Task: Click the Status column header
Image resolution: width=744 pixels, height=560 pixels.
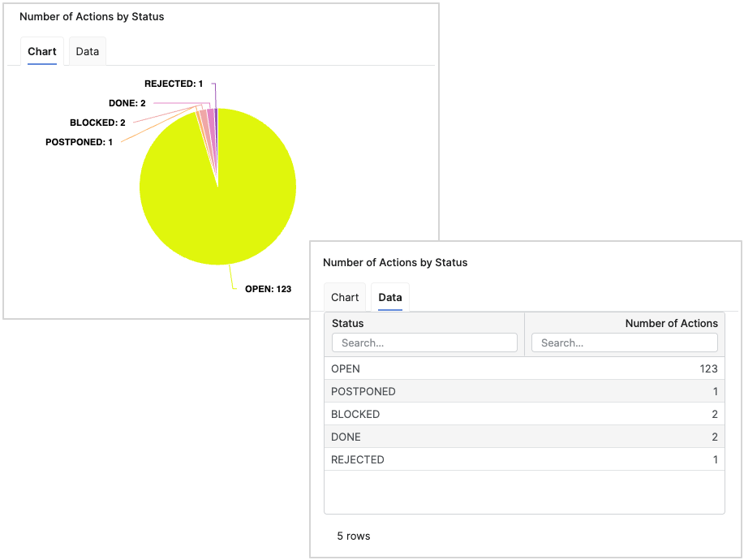Action: (x=347, y=323)
